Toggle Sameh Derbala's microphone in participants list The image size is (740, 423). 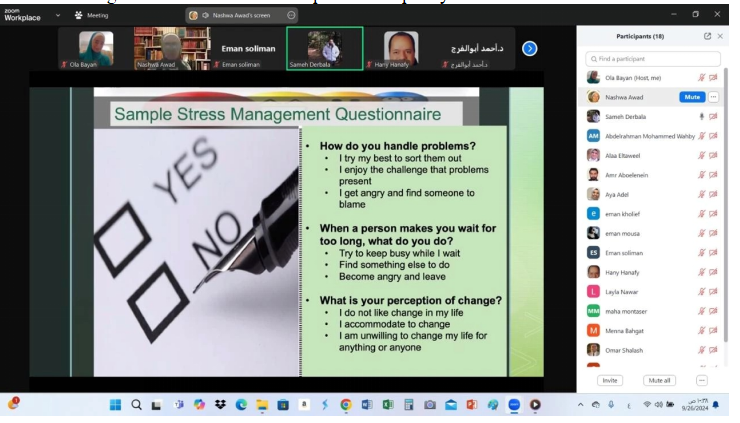[x=702, y=116]
